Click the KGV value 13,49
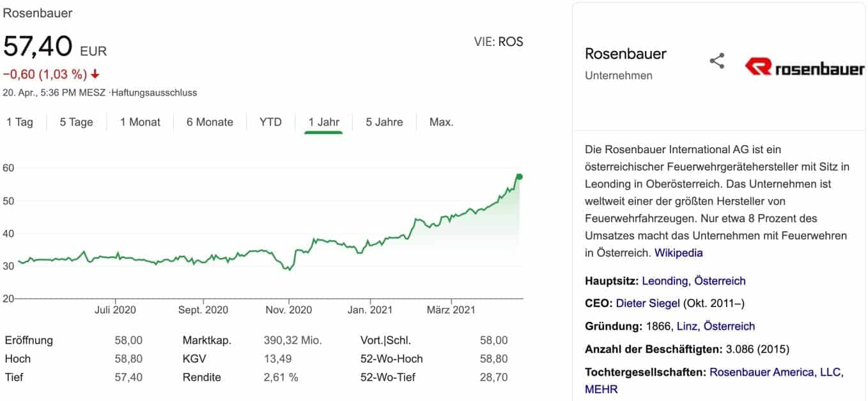The width and height of the screenshot is (868, 401). tap(278, 359)
